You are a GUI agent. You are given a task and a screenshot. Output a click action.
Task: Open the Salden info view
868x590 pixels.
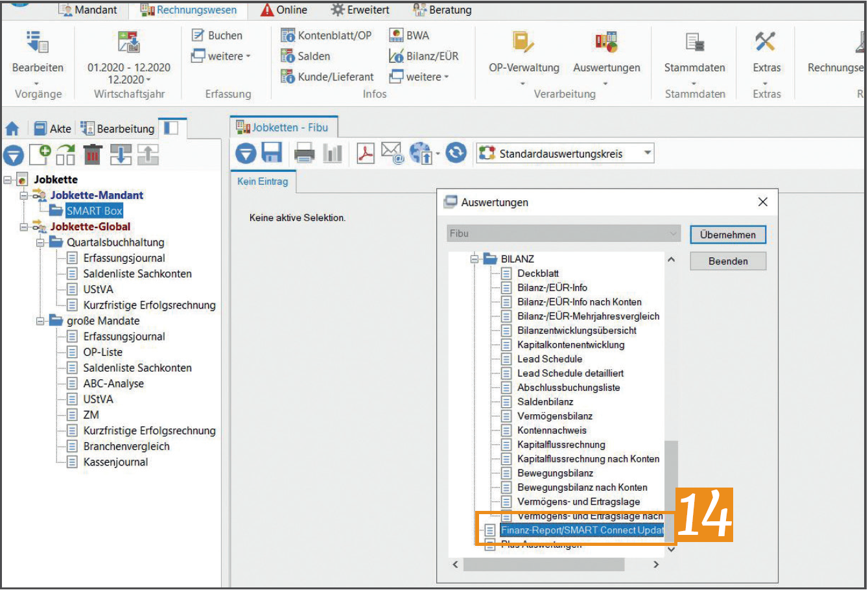pos(305,56)
